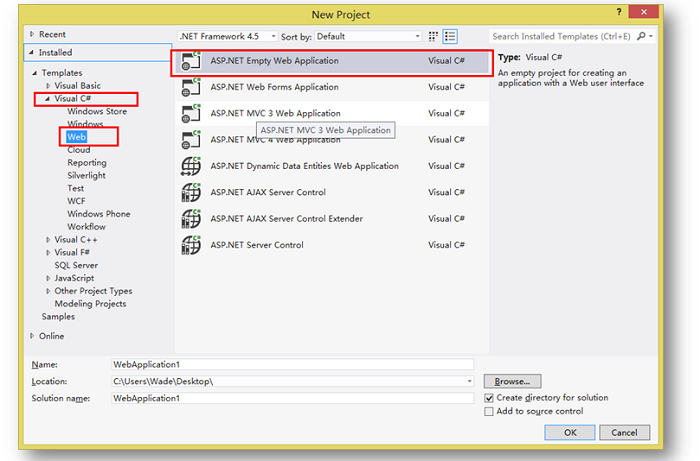
Task: Click the ASP.NET MVC 4 Web Application icon
Action: tap(191, 140)
